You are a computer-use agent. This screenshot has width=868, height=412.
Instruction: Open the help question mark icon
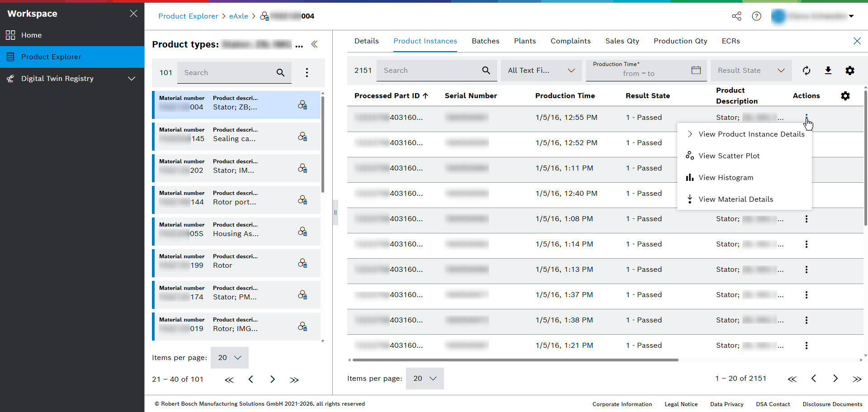tap(756, 16)
